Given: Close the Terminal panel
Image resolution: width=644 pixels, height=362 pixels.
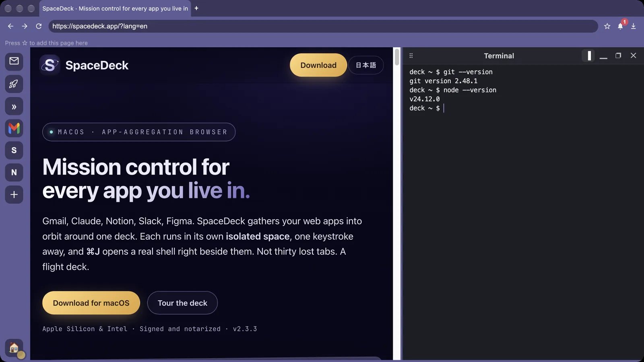Looking at the screenshot, I should tap(634, 56).
